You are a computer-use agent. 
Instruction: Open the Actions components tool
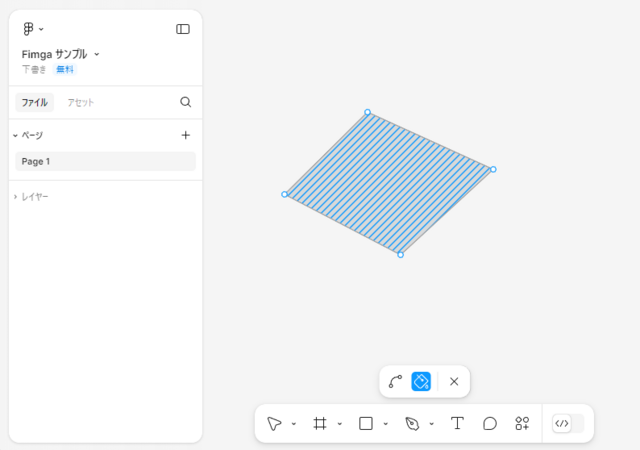coord(522,423)
